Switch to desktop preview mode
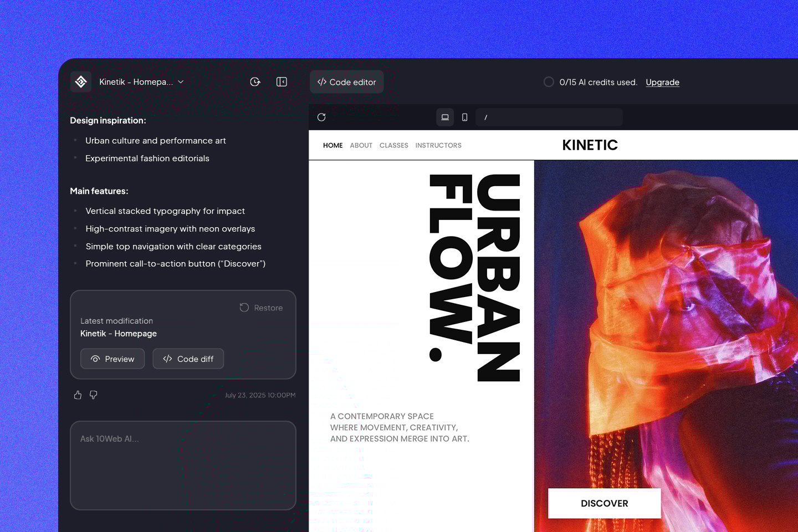Viewport: 798px width, 532px height. [445, 117]
